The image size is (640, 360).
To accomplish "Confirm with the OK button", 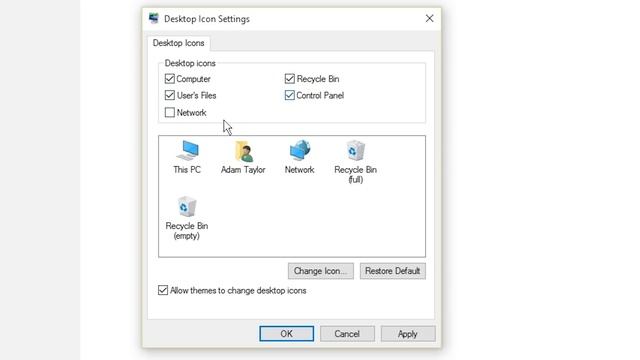I will pos(287,333).
